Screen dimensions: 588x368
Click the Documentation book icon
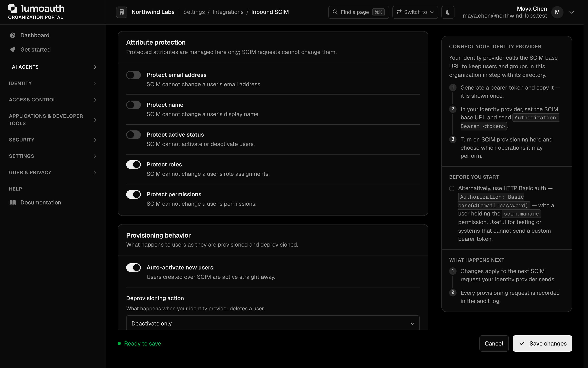(x=13, y=202)
